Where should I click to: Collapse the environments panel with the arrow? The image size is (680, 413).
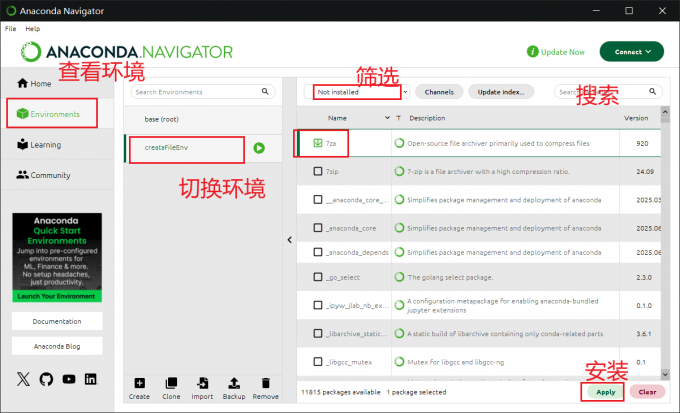289,239
